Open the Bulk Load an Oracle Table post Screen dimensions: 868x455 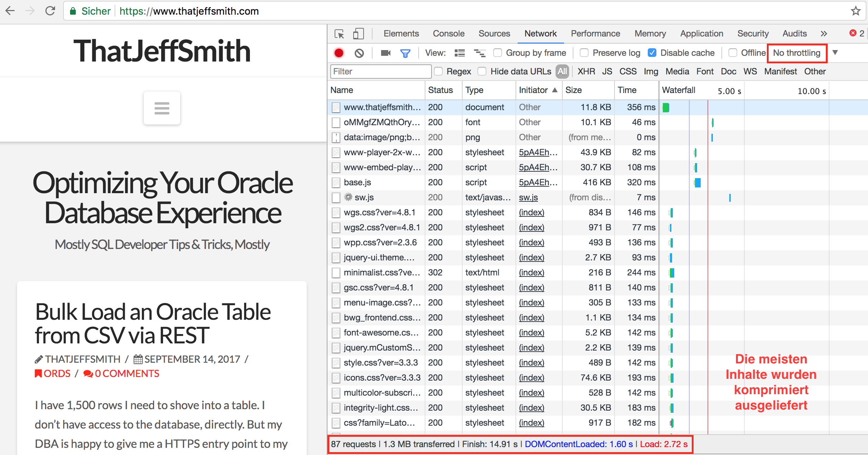pos(153,323)
